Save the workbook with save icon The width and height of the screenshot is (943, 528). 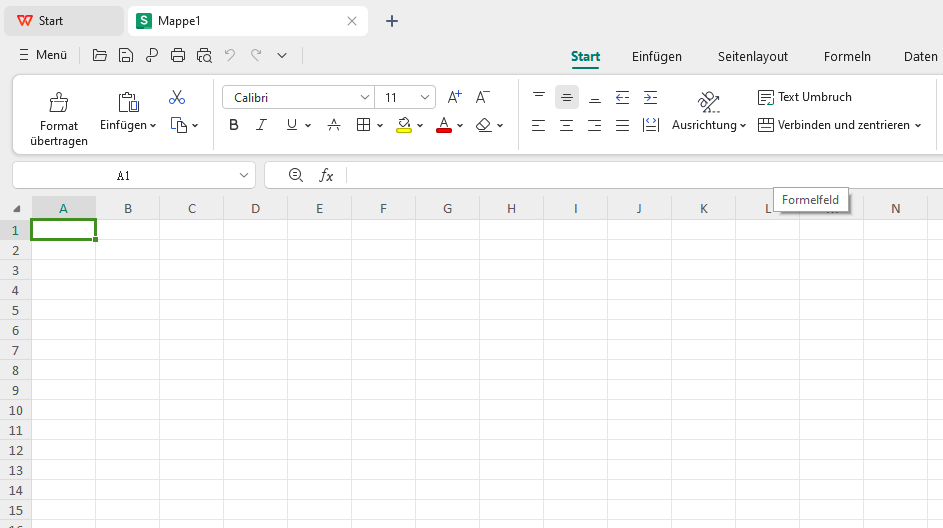coord(126,55)
